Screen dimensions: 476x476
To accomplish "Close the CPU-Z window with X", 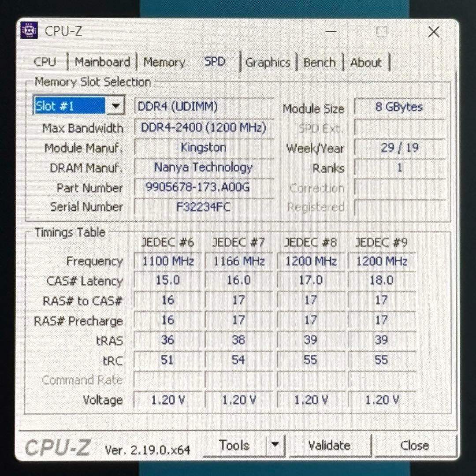I will 434,31.
